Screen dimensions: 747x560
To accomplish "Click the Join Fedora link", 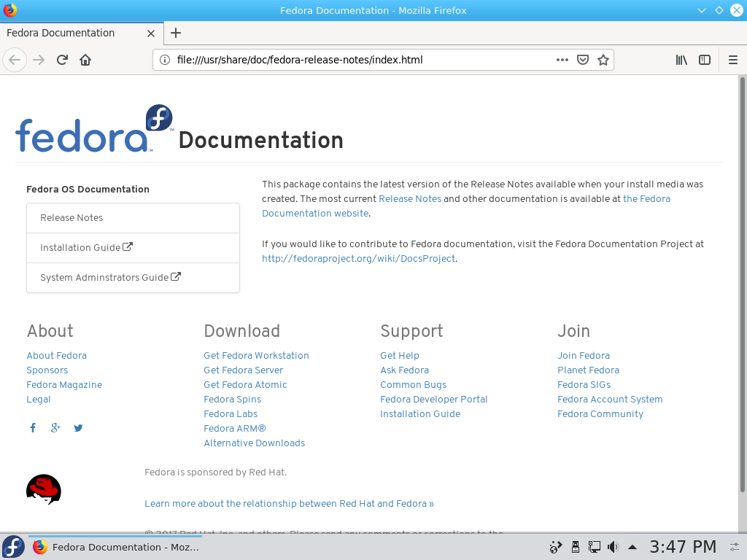I will click(x=584, y=356).
